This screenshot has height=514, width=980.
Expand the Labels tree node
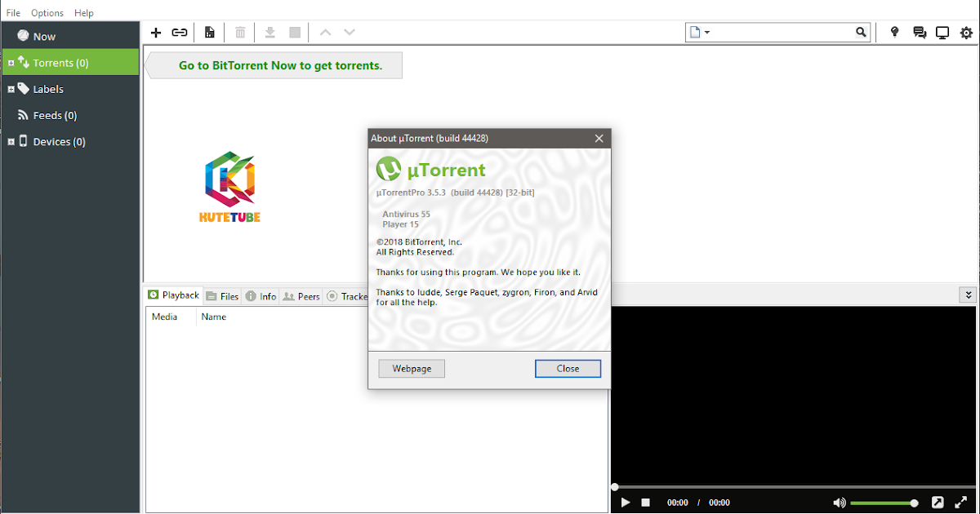pos(11,89)
